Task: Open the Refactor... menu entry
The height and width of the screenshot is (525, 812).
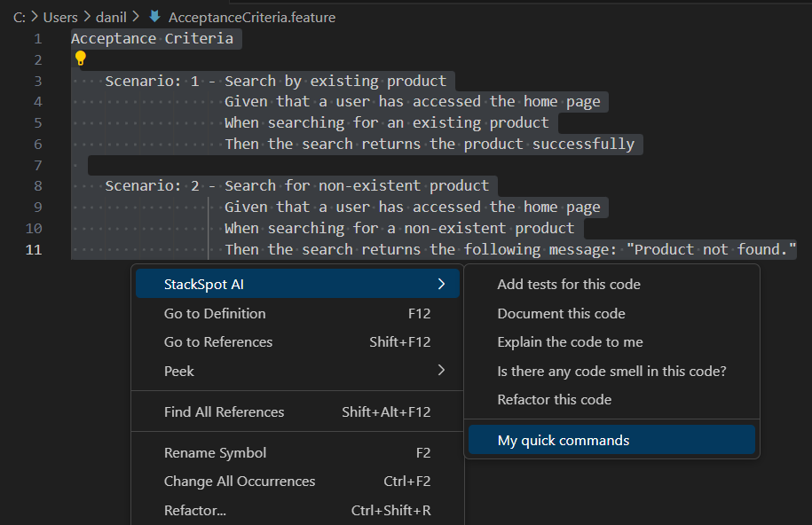Action: (x=297, y=510)
